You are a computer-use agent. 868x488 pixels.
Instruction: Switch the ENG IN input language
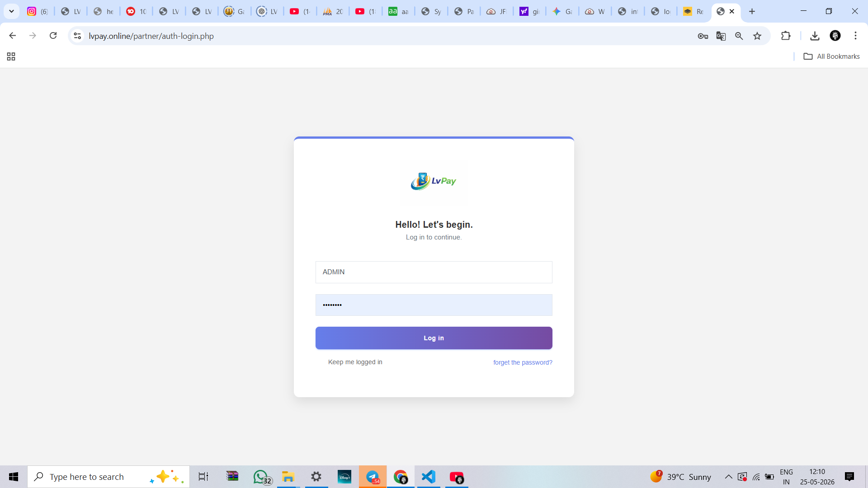(x=787, y=477)
